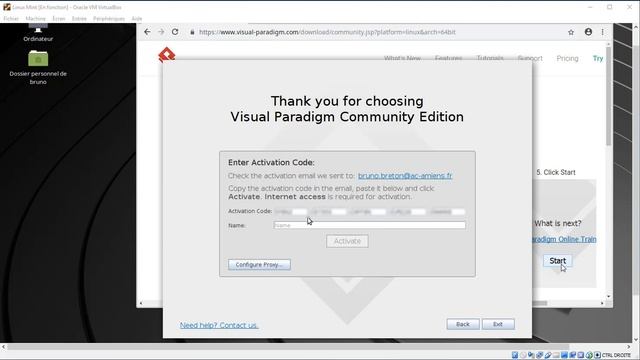
Task: Click the webpage horizontal scrollbar
Action: pos(539,303)
